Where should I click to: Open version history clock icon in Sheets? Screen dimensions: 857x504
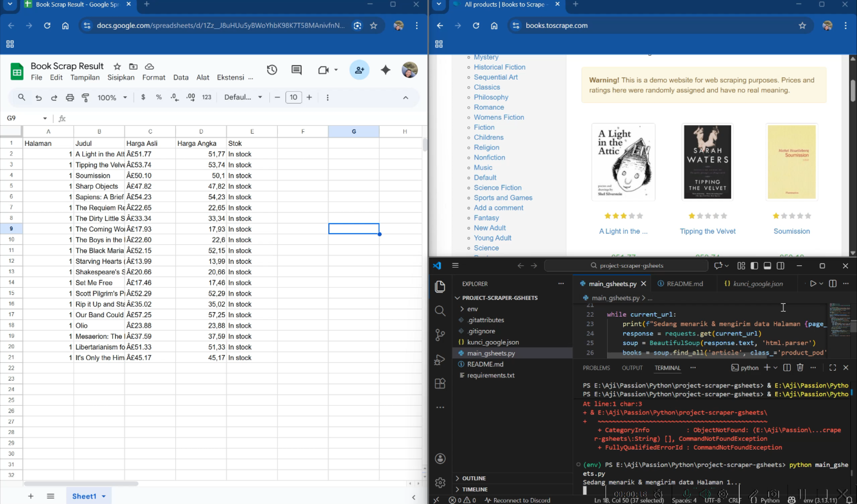click(x=272, y=70)
